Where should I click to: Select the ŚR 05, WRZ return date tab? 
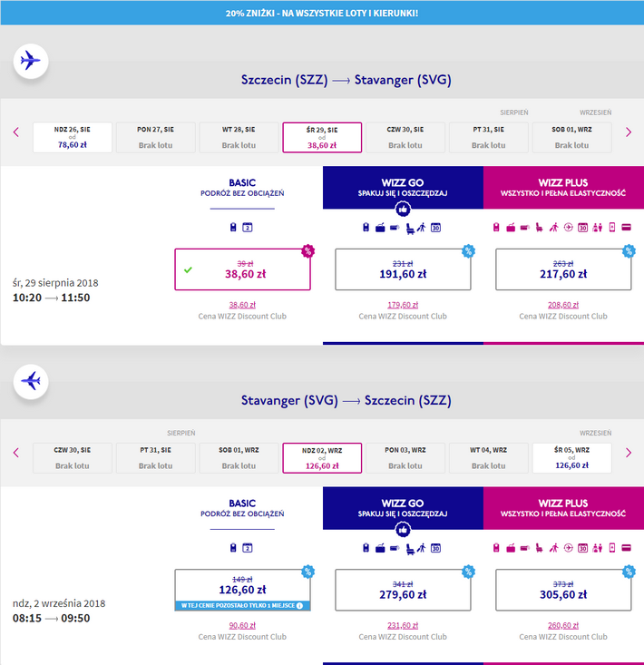571,458
